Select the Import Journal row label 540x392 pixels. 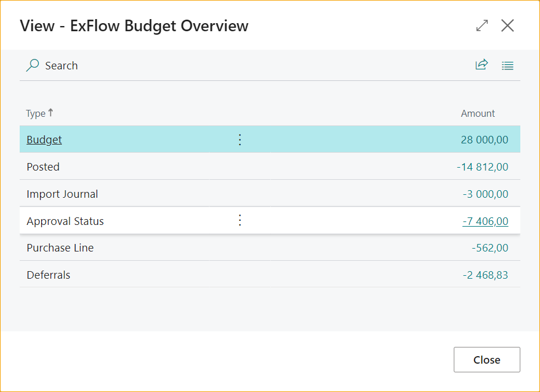coord(63,194)
